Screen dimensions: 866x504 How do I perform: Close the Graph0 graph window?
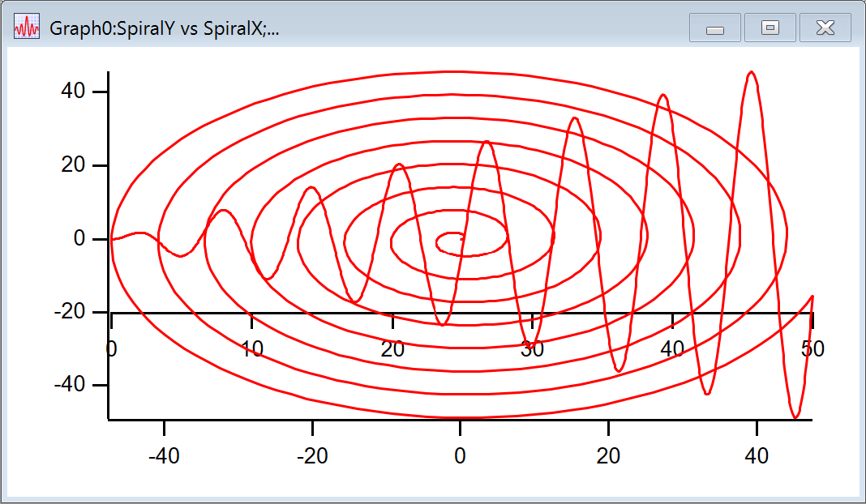click(825, 28)
